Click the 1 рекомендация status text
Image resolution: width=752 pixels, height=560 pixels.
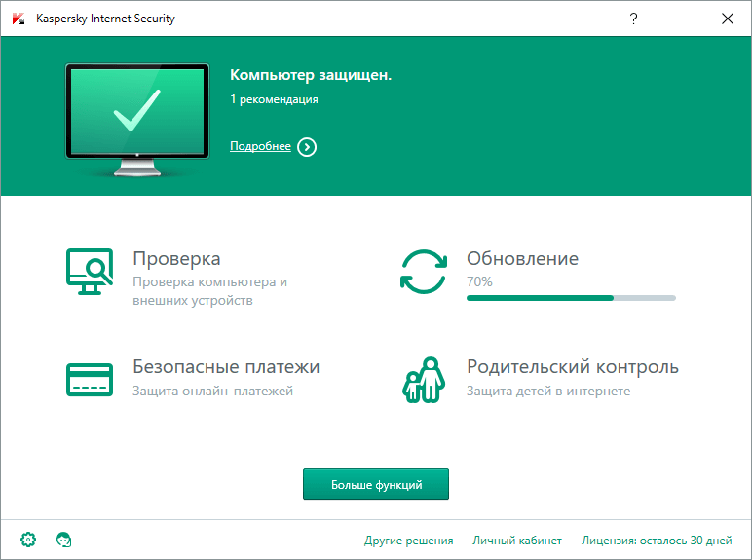[x=274, y=99]
